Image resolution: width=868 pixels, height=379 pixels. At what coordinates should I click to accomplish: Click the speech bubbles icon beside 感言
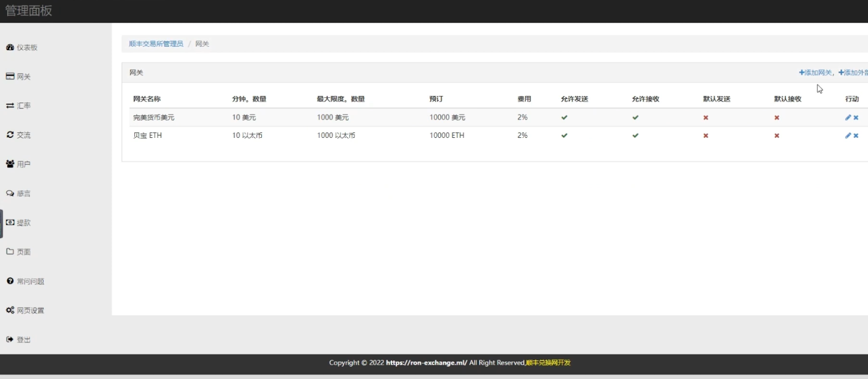(x=10, y=193)
